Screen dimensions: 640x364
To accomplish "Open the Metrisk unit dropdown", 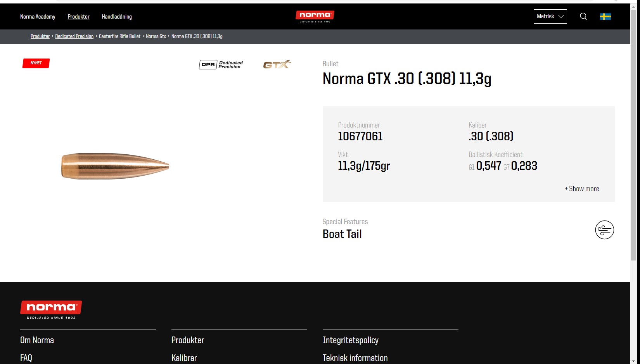I will tap(550, 16).
